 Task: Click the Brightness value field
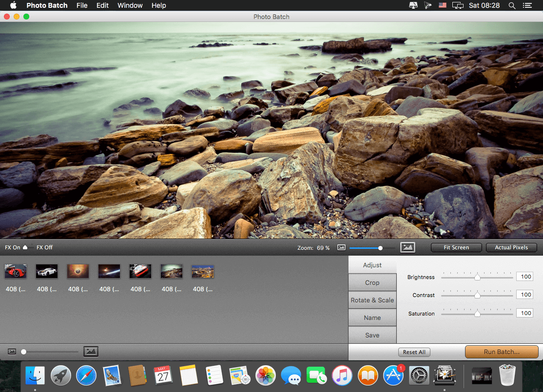pos(524,277)
